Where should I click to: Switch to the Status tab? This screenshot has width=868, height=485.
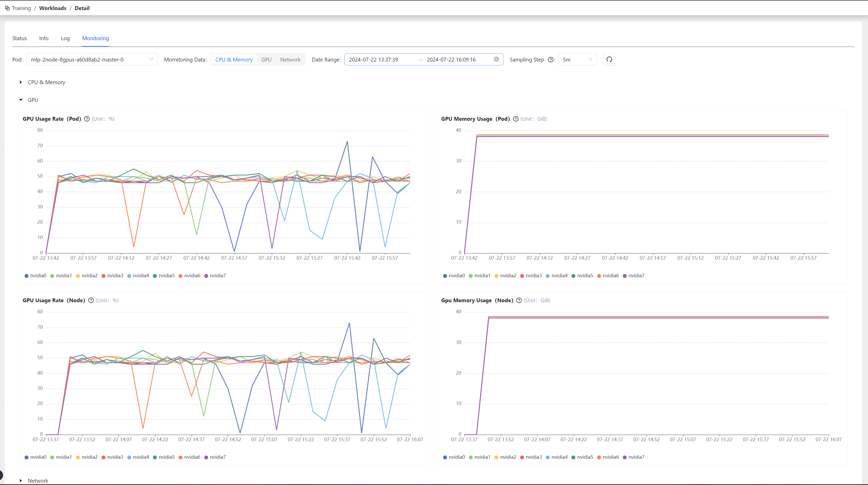20,38
